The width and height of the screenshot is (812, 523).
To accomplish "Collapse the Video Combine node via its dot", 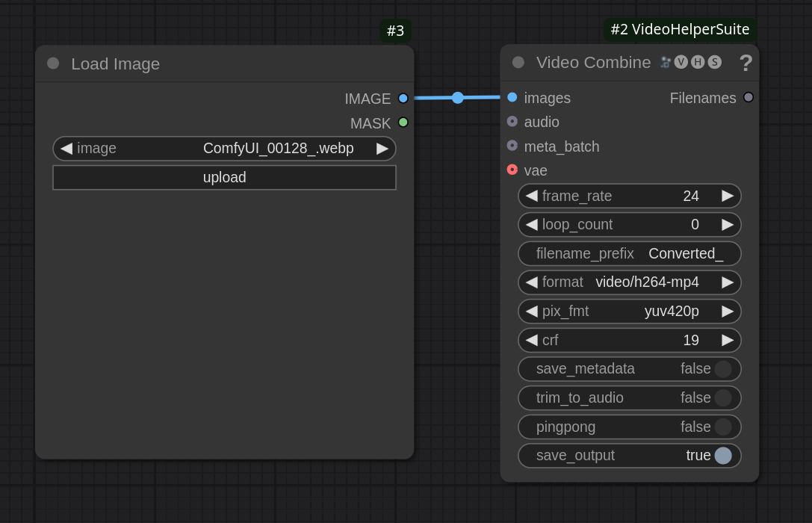I will 518,63.
